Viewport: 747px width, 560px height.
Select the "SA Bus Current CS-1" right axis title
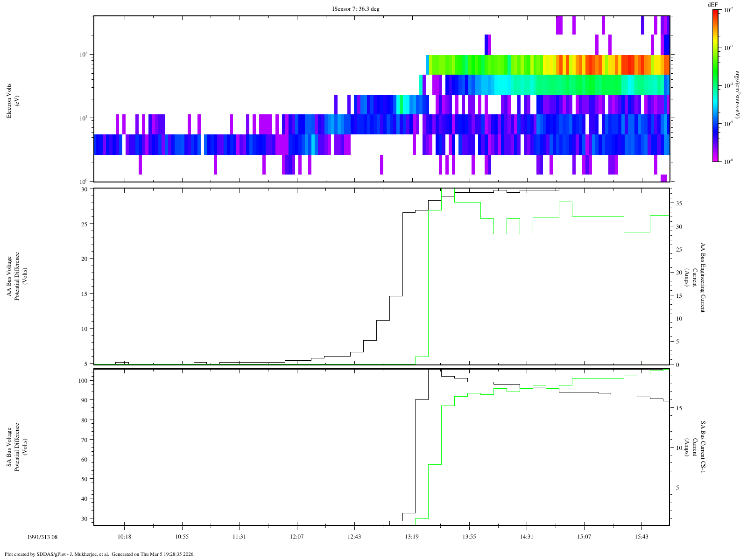(x=703, y=447)
